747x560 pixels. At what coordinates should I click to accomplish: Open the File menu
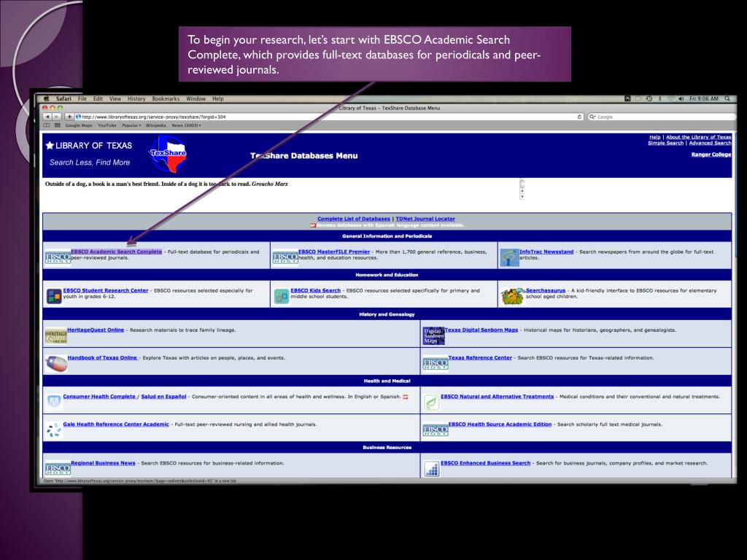[82, 98]
